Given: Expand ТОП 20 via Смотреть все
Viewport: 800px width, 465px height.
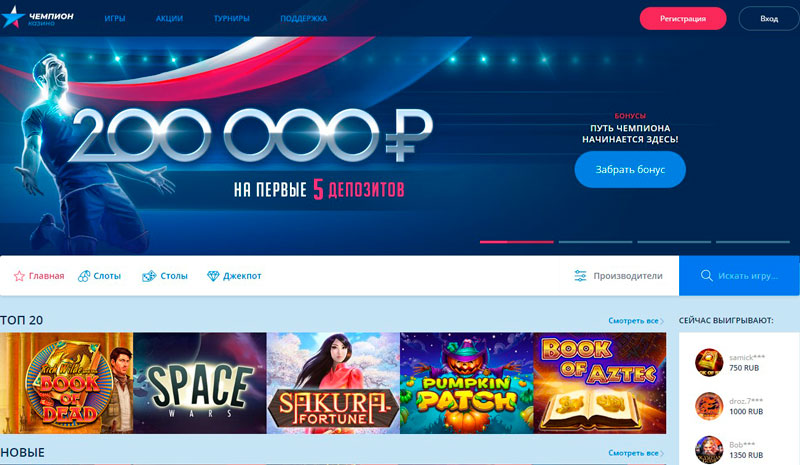Looking at the screenshot, I should 636,321.
